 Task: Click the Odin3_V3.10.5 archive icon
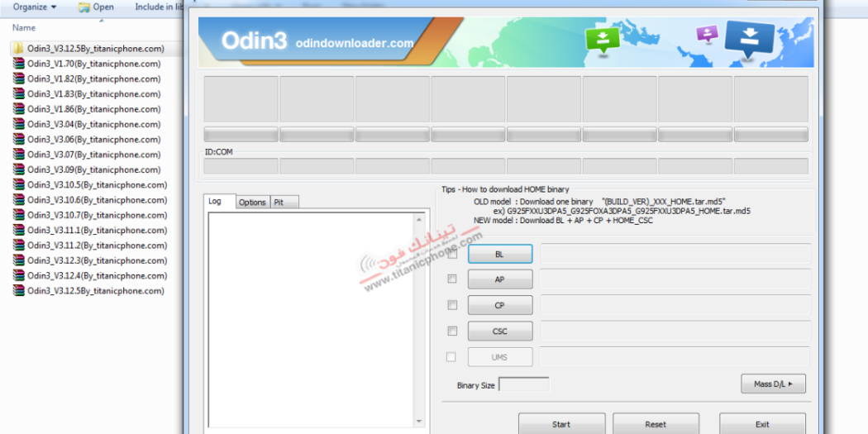click(x=19, y=185)
